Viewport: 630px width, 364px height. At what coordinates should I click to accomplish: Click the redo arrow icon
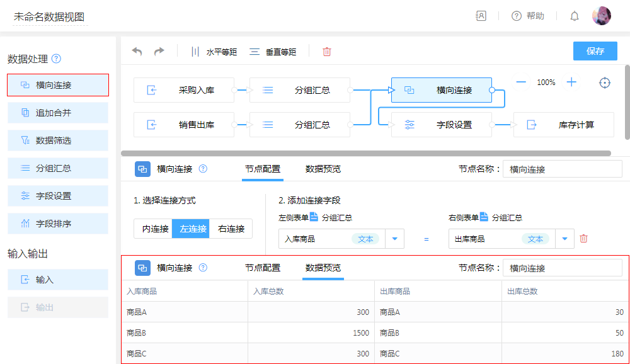[159, 52]
